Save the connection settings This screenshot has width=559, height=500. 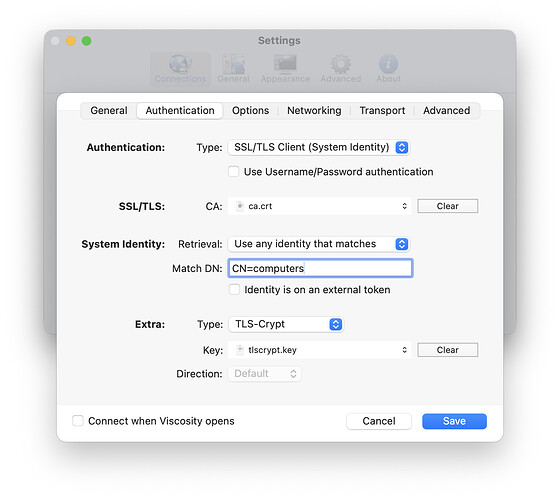[x=454, y=421]
